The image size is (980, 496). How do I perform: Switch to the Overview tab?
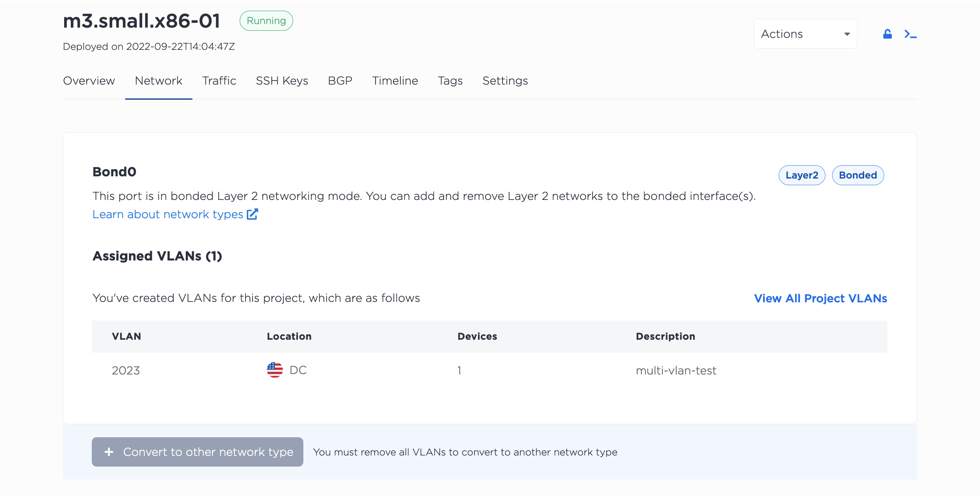(89, 81)
